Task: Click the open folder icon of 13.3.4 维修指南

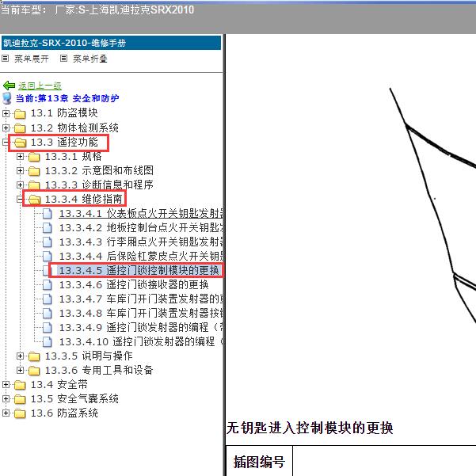Action: point(35,200)
